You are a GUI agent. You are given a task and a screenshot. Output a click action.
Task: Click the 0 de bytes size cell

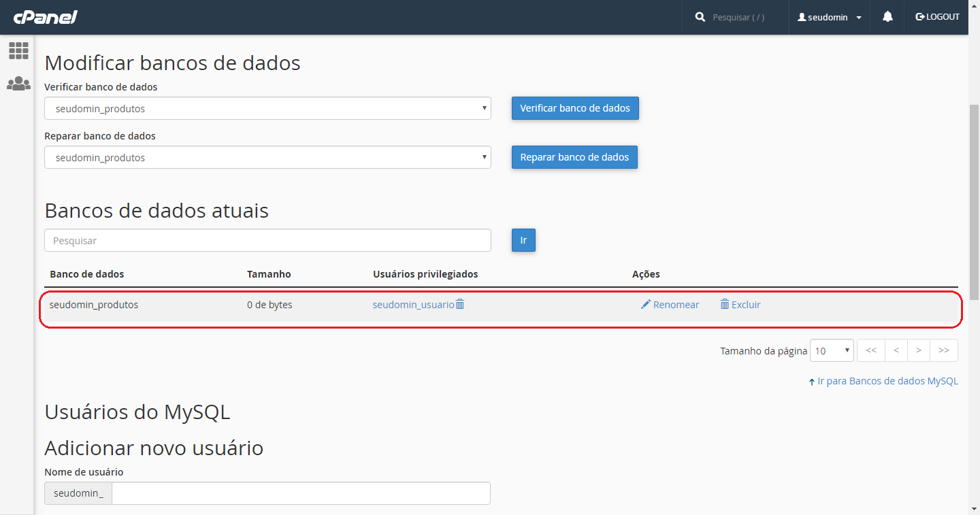pos(269,305)
